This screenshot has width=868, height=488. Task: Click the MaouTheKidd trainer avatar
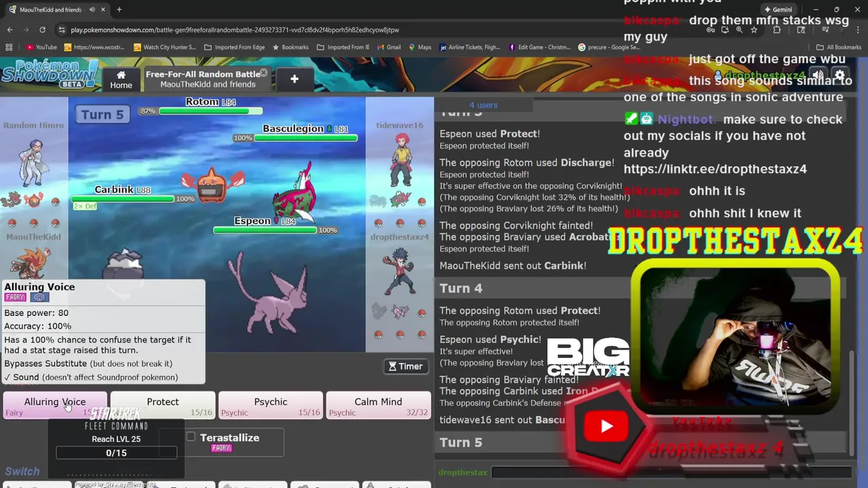(33, 264)
